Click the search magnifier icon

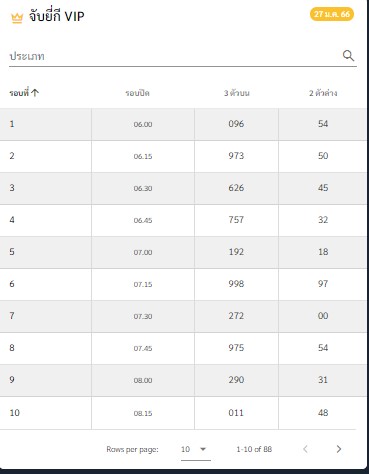tap(348, 55)
